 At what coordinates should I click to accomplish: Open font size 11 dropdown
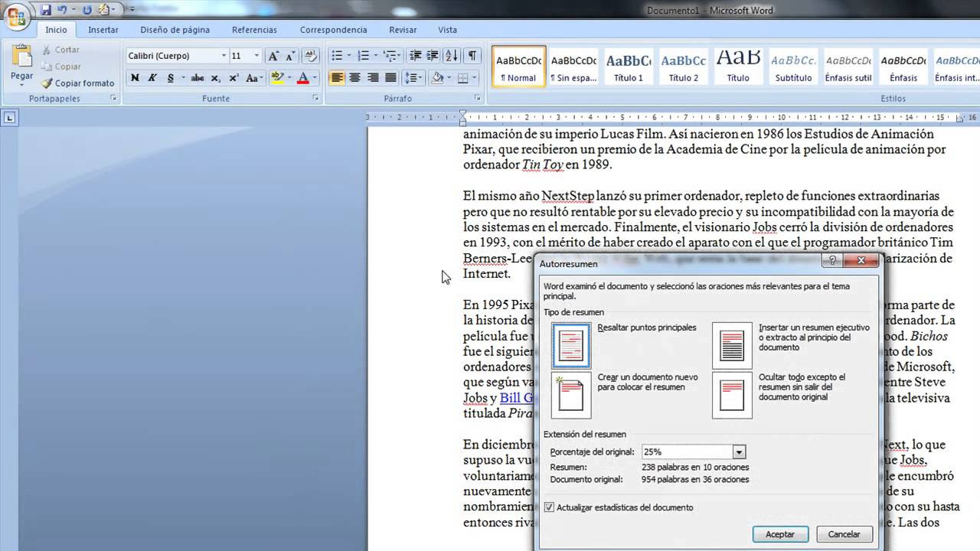[256, 56]
